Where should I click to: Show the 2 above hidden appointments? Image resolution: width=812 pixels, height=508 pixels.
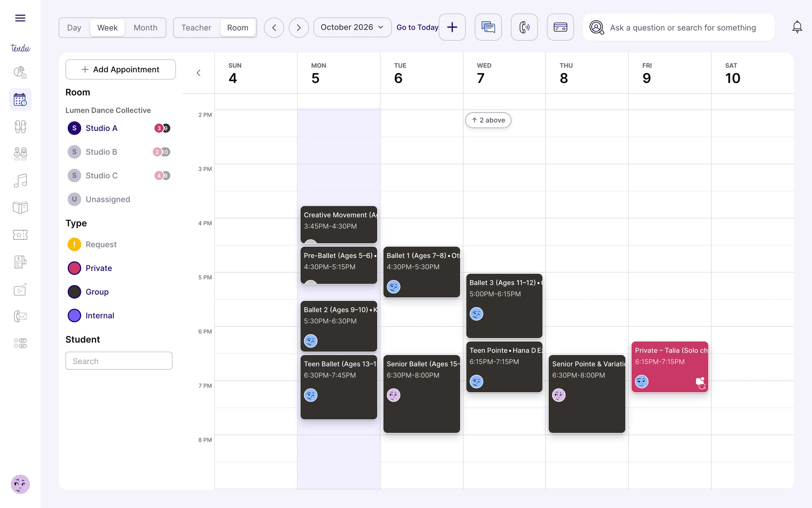tap(488, 120)
